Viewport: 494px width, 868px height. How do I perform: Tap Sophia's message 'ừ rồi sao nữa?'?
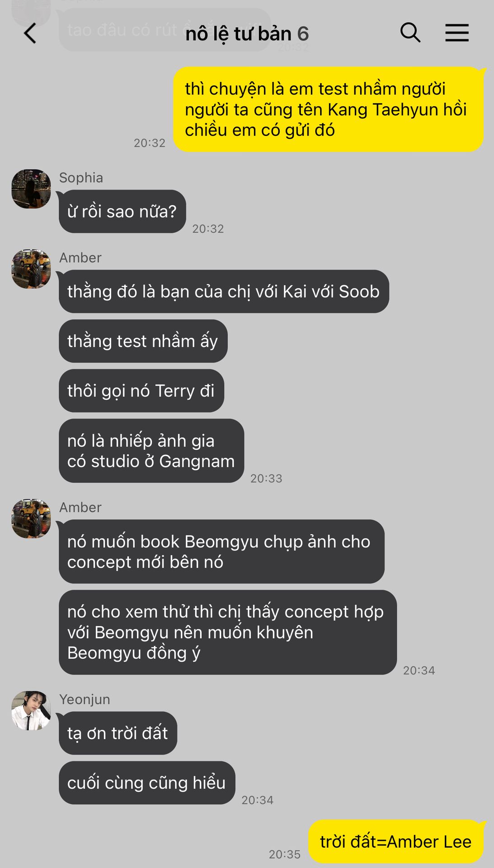point(122,212)
